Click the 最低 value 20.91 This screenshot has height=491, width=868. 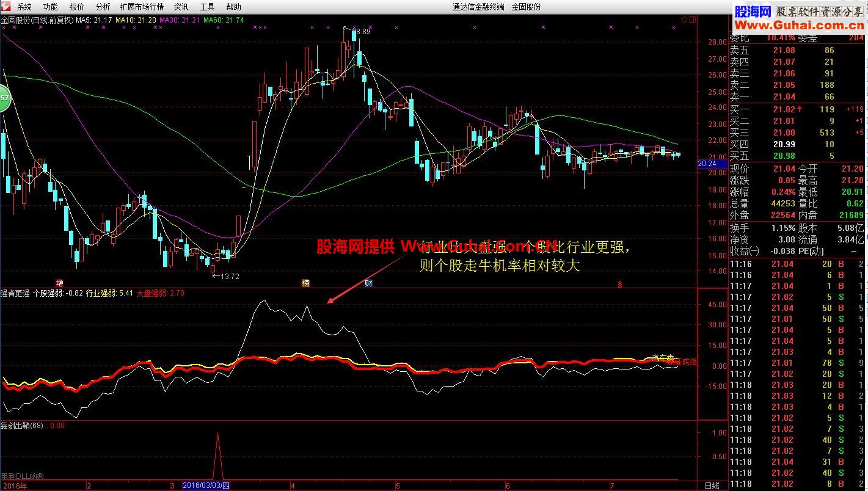pyautogui.click(x=852, y=192)
